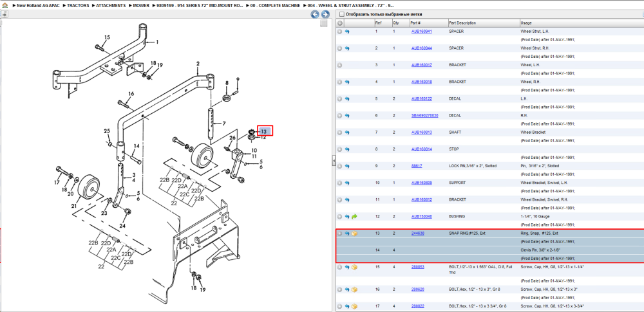Viewport: 644px width, 312px height.
Task: Open part number SBA690270030 link
Action: tap(424, 116)
